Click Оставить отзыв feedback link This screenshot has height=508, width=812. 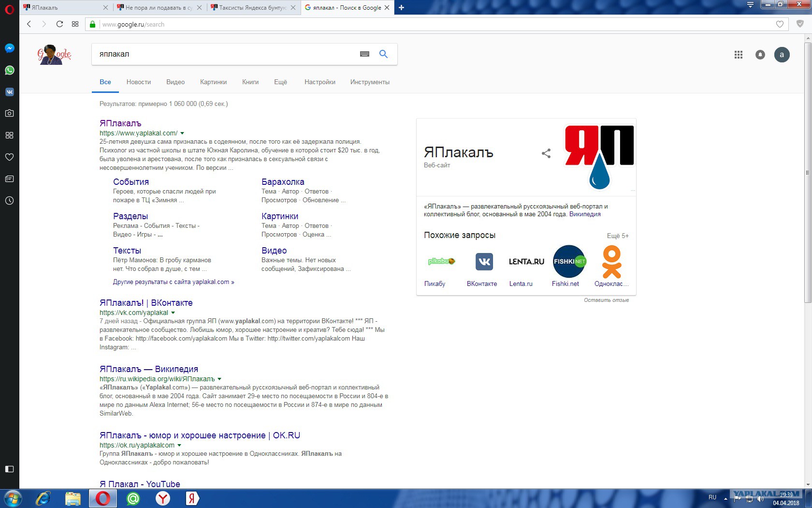coord(606,300)
